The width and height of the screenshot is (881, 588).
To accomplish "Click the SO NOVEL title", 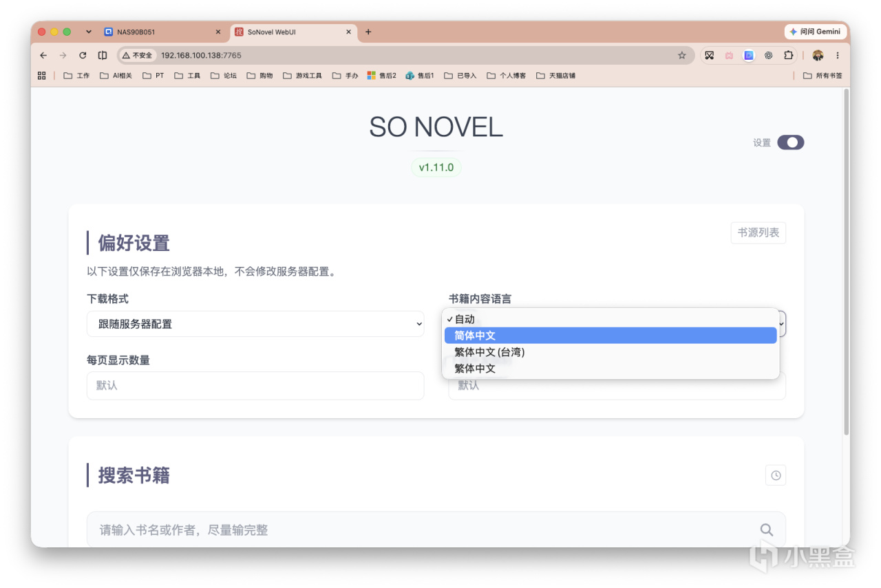I will click(x=436, y=127).
